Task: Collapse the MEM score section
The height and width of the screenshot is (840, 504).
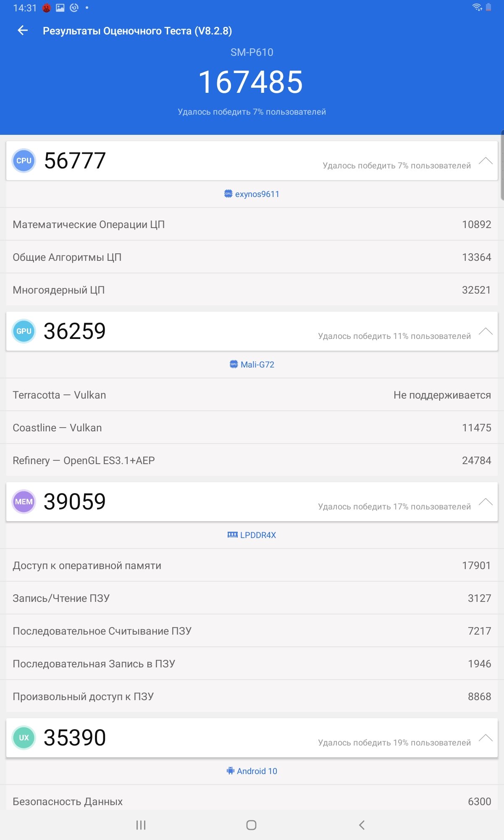Action: [486, 502]
